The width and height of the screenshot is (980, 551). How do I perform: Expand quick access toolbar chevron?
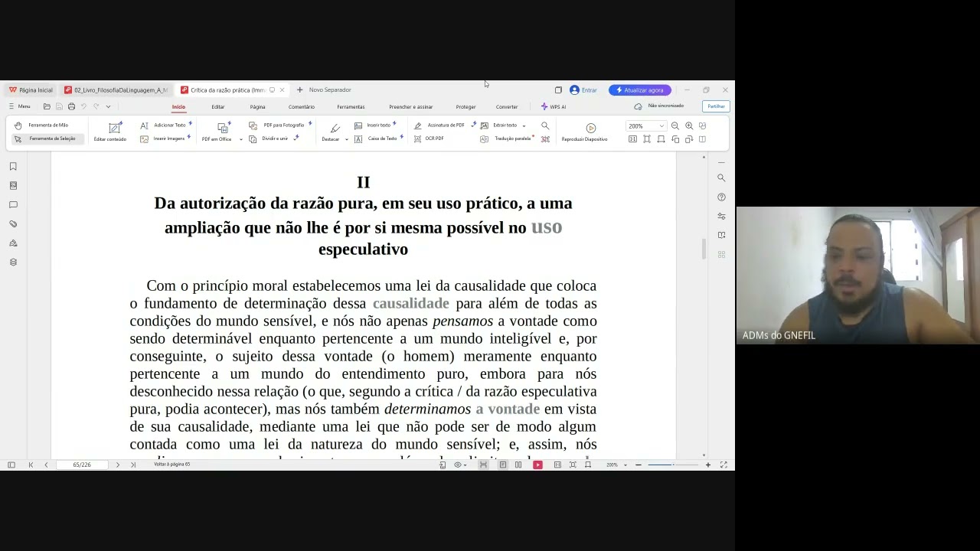pos(108,106)
